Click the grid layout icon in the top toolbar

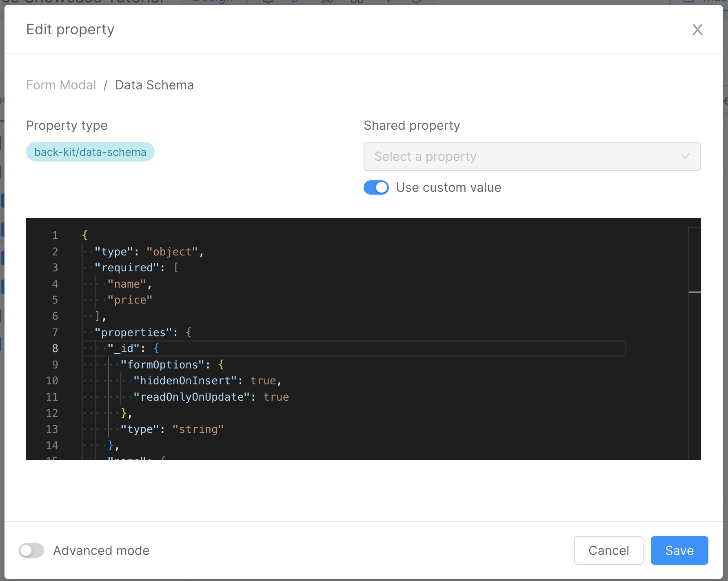click(x=357, y=2)
